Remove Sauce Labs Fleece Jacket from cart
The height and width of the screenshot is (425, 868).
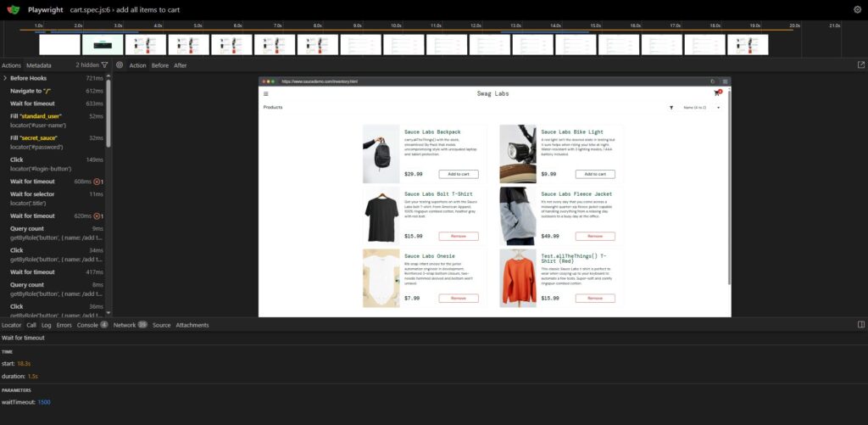pyautogui.click(x=595, y=236)
